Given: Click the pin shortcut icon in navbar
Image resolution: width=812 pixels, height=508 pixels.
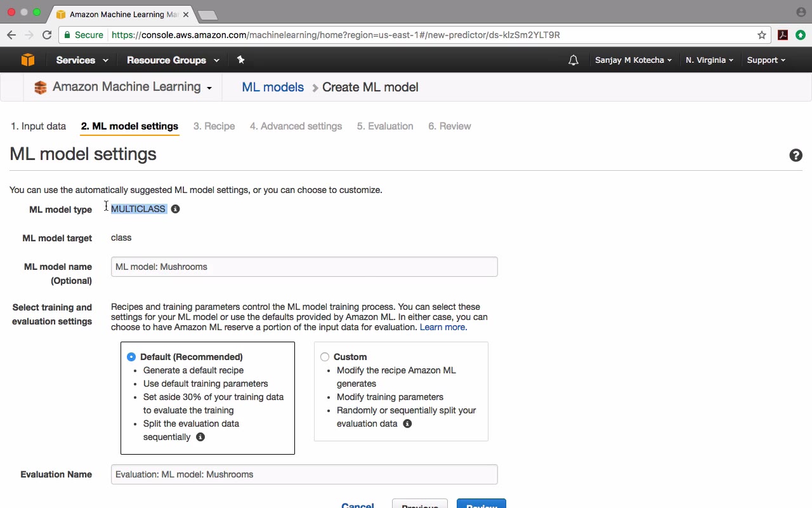Looking at the screenshot, I should [x=240, y=60].
